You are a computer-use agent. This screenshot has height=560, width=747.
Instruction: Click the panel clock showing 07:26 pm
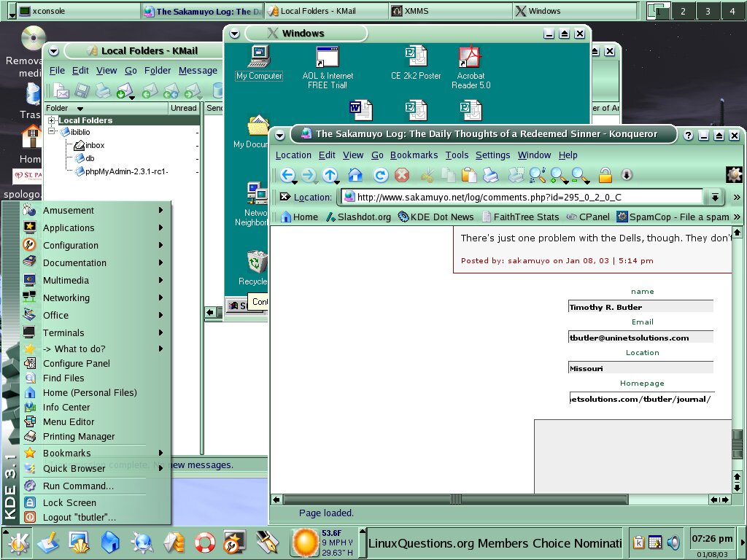712,539
